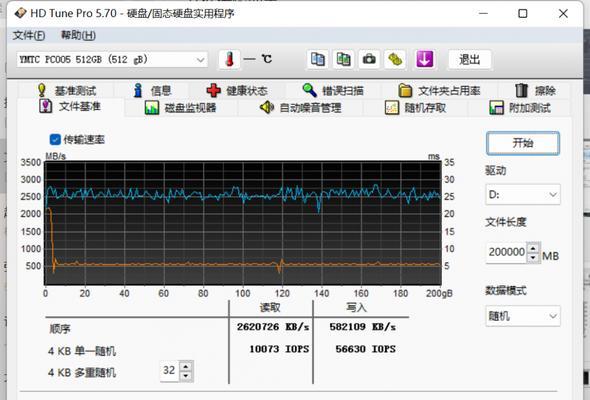Viewport: 590px width, 400px height.
Task: Open the 附加测试 tab
Action: click(x=520, y=108)
